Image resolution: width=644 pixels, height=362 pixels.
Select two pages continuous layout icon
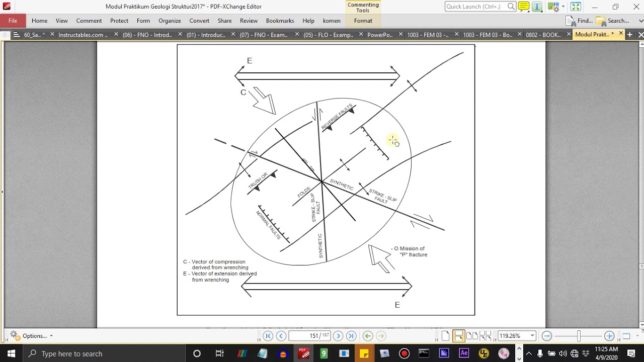[485, 336]
